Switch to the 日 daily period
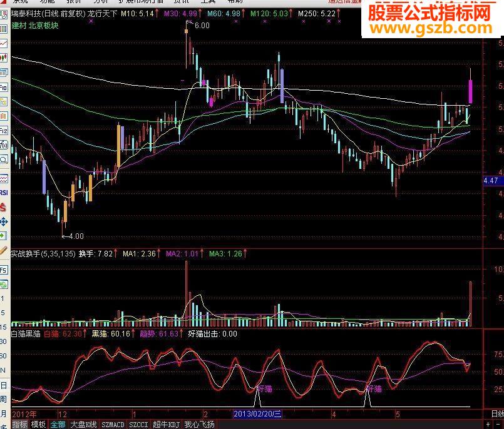Viewport: 504px width, 429px height. [3, 385]
